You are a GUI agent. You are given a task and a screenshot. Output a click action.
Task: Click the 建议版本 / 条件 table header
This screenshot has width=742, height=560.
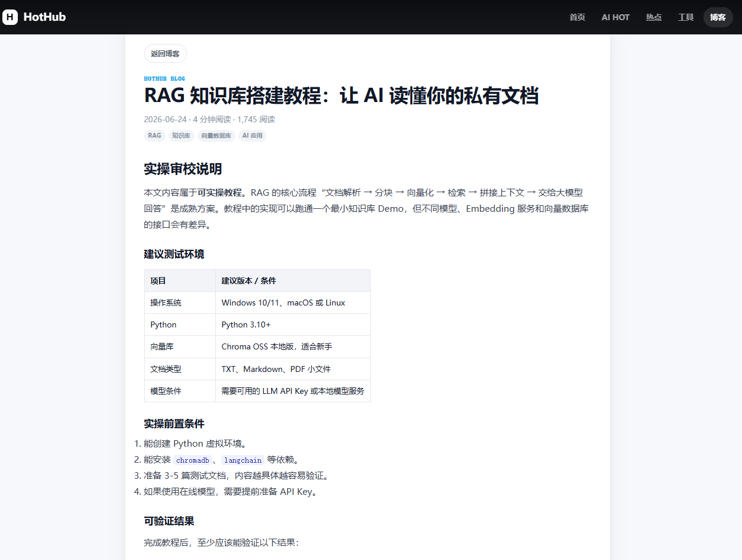point(293,281)
